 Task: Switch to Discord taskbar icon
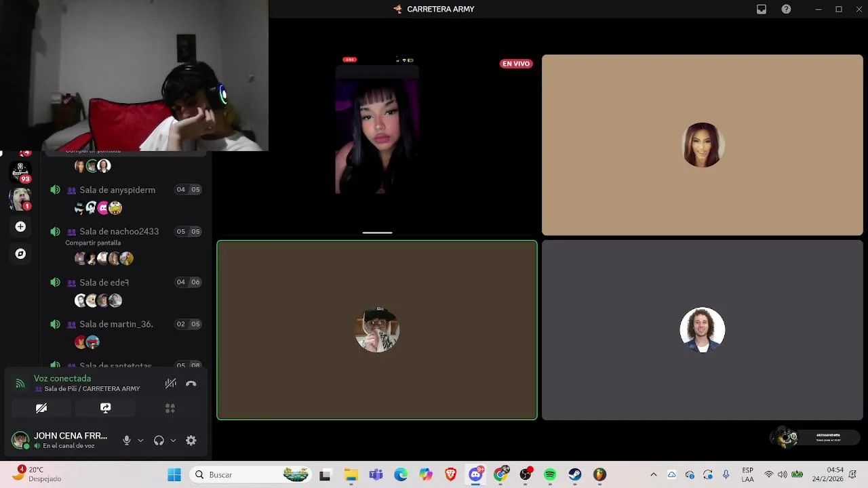coord(475,475)
